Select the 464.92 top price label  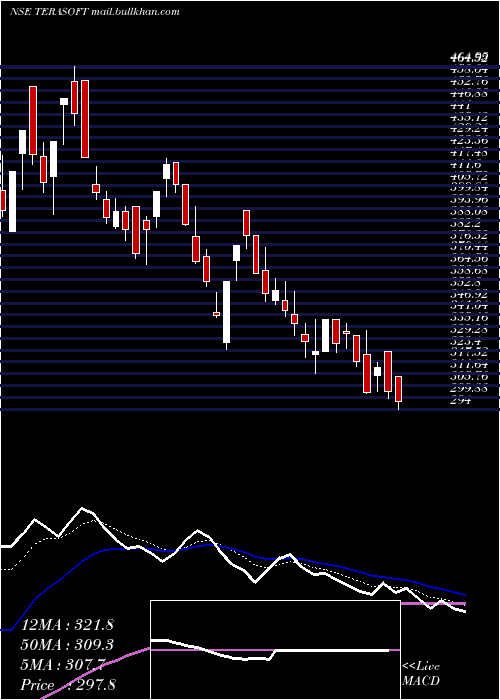(468, 57)
